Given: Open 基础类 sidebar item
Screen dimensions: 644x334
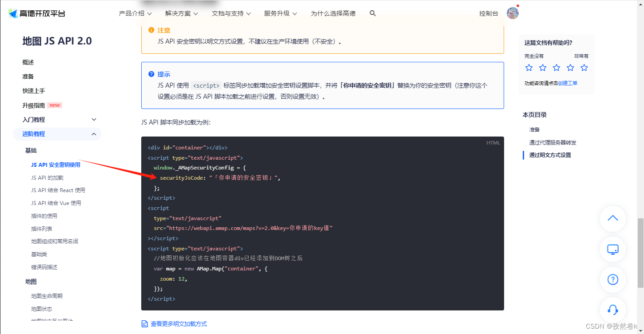Looking at the screenshot, I should pos(39,254).
